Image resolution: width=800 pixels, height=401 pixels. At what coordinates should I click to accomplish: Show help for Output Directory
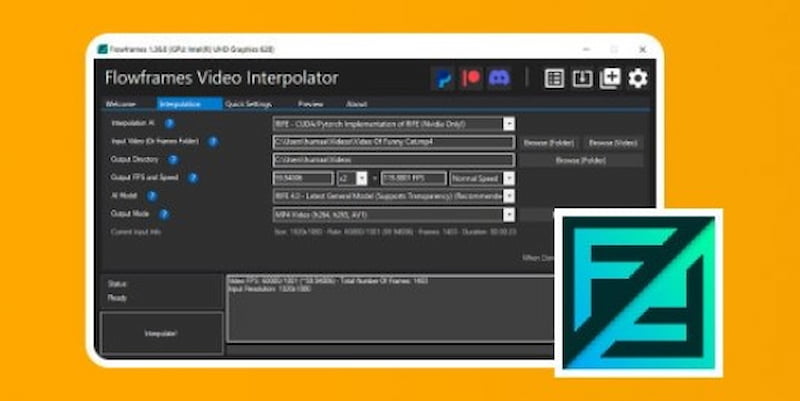click(173, 160)
